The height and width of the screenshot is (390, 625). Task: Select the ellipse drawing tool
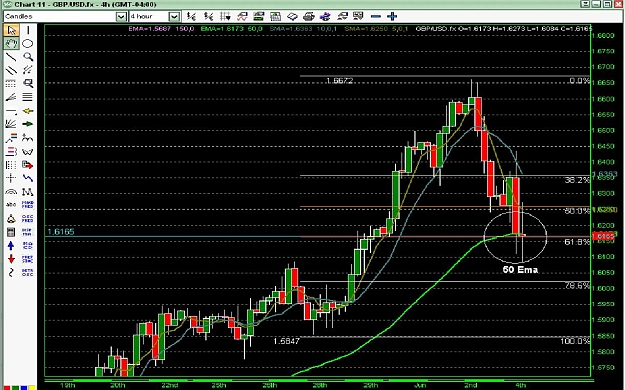pyautogui.click(x=28, y=43)
